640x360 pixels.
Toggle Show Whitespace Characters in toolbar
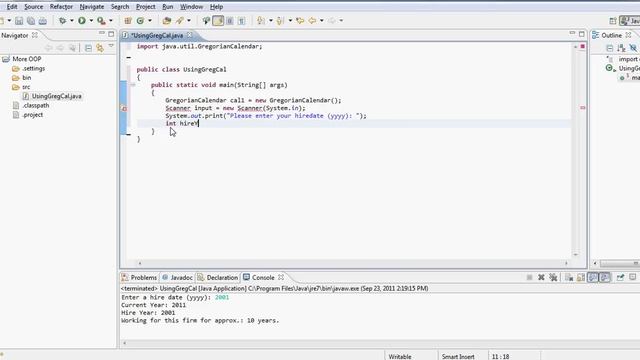[242, 20]
